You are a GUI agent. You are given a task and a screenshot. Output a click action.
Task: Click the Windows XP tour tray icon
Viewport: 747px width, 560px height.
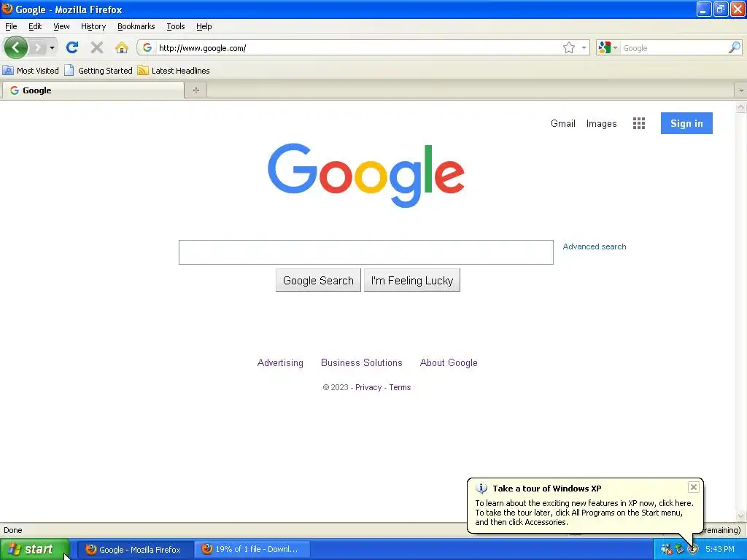pos(692,550)
